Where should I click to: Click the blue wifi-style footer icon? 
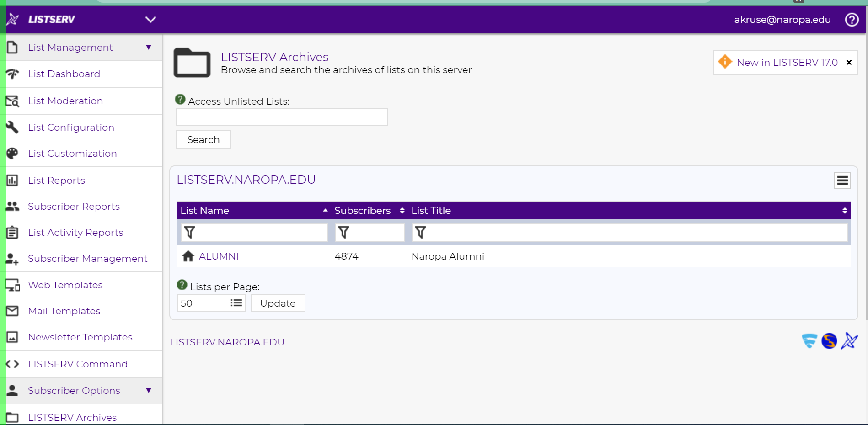coord(809,341)
